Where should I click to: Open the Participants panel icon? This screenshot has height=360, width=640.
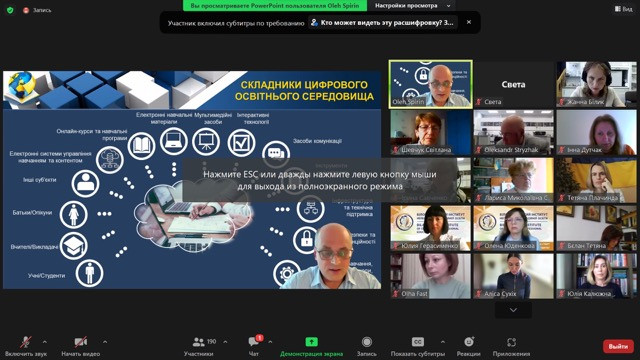tap(198, 342)
